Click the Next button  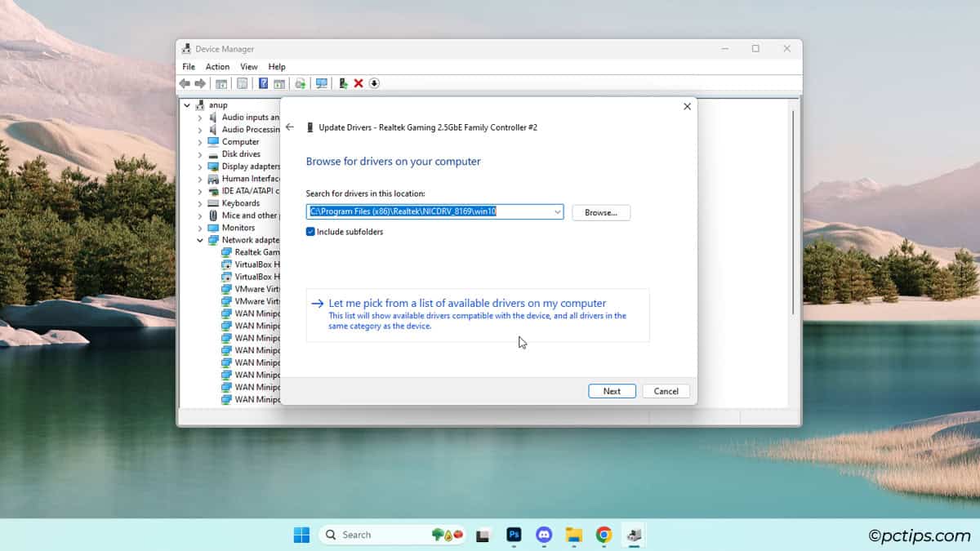(612, 391)
